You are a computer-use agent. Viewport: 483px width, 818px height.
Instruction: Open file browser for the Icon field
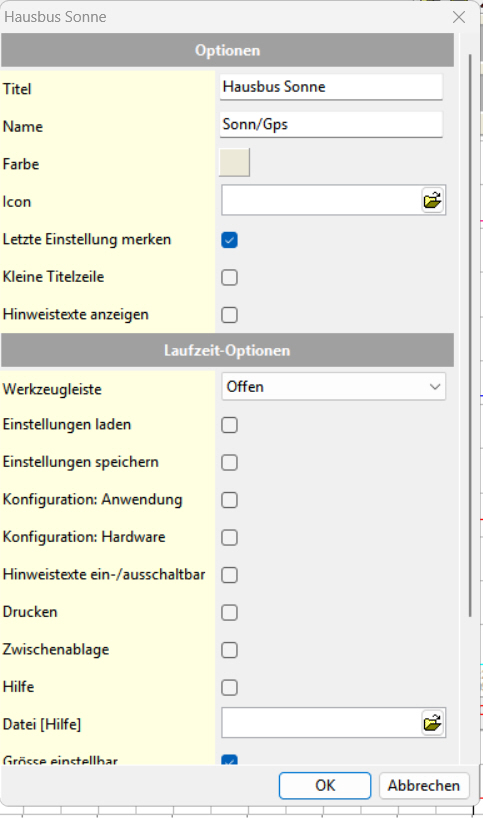(x=432, y=200)
